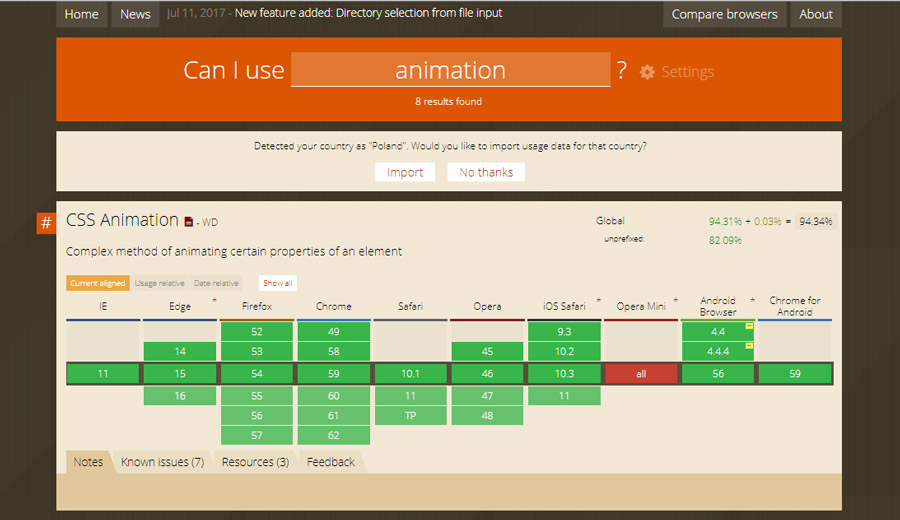Click the red Opera Mini all cell
The image size is (900, 520).
(x=641, y=374)
